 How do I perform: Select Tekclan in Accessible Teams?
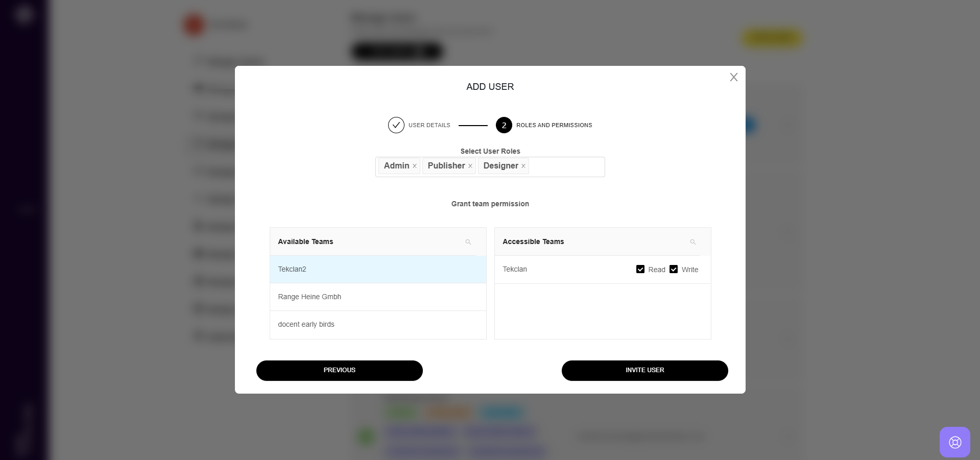pyautogui.click(x=515, y=269)
